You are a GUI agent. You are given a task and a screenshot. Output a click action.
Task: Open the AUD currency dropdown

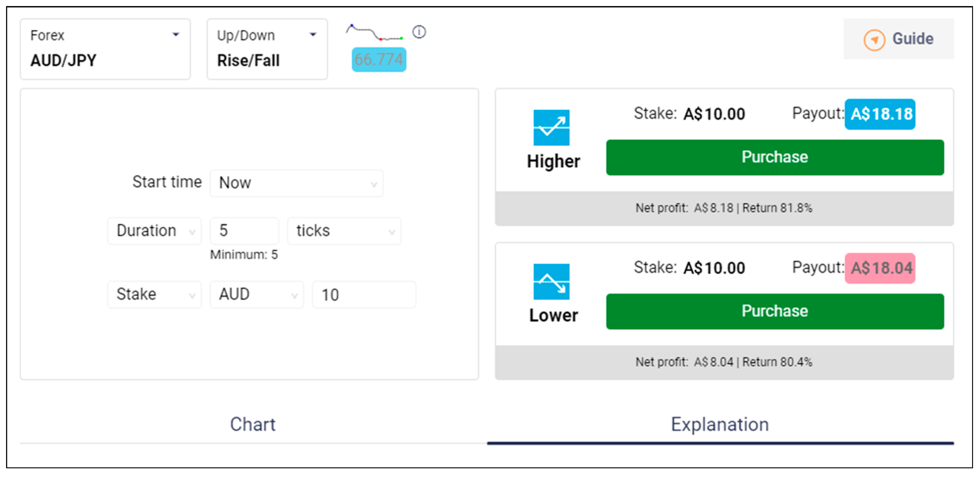256,295
